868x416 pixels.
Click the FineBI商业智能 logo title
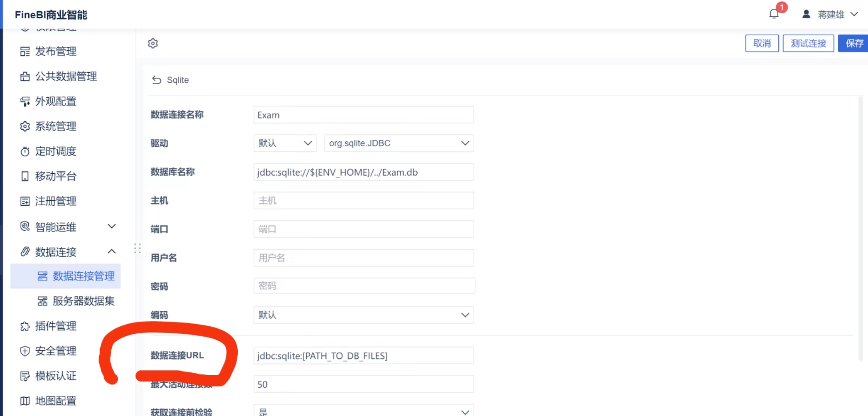coord(51,15)
